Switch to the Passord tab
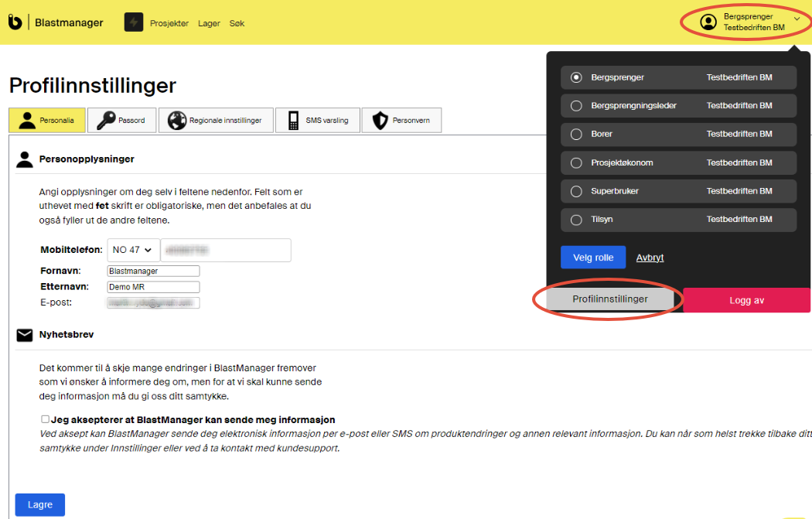Image resolution: width=812 pixels, height=519 pixels. point(121,120)
